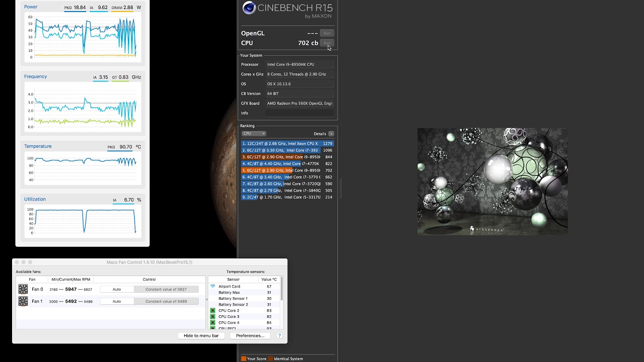
Task: Select Battery Sensor 2 row
Action: click(244, 305)
